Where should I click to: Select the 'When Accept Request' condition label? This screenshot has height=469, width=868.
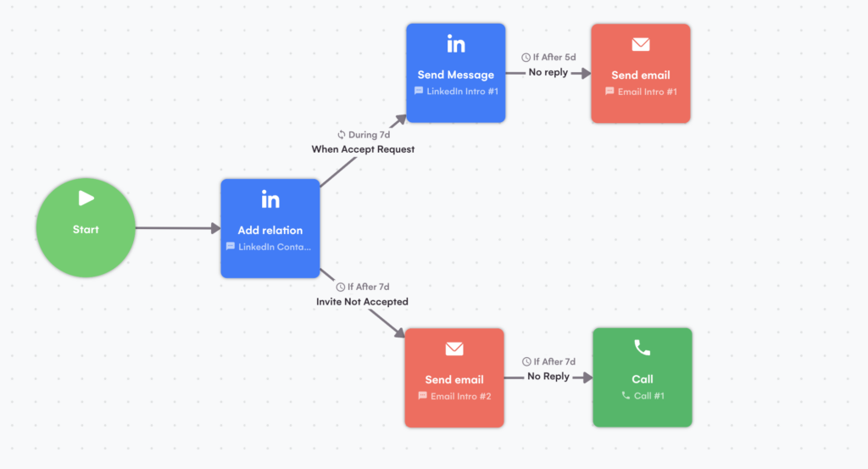tap(363, 149)
